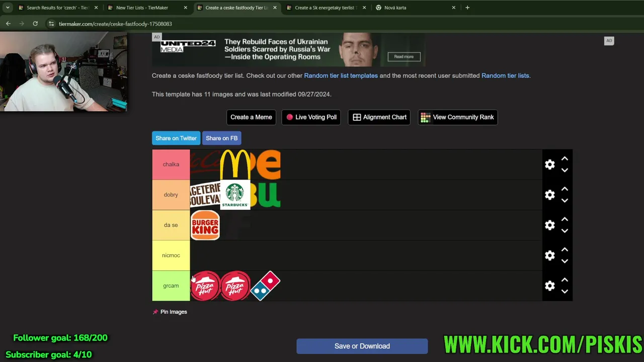The width and height of the screenshot is (644, 362).
Task: Select the Domino's logo in grcam tier
Action: click(266, 286)
